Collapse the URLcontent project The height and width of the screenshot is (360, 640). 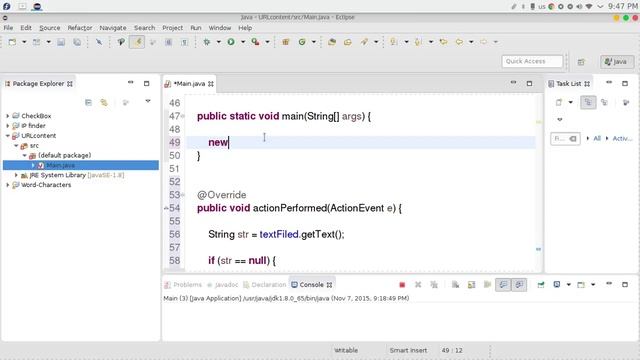coord(7,136)
